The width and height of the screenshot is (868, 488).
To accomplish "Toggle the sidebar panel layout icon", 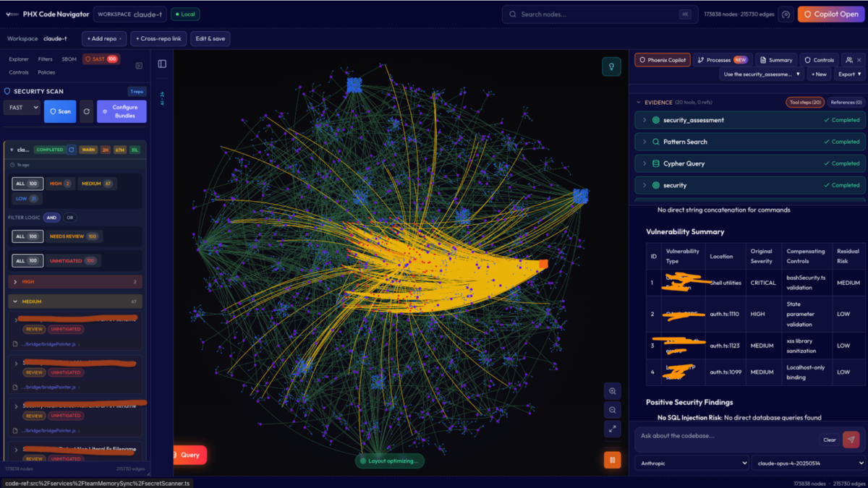I will (162, 64).
